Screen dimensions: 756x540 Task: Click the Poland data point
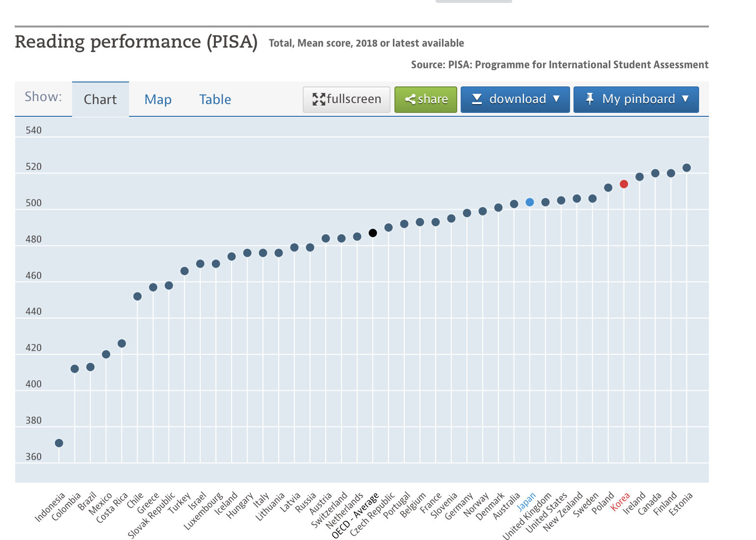pyautogui.click(x=608, y=188)
